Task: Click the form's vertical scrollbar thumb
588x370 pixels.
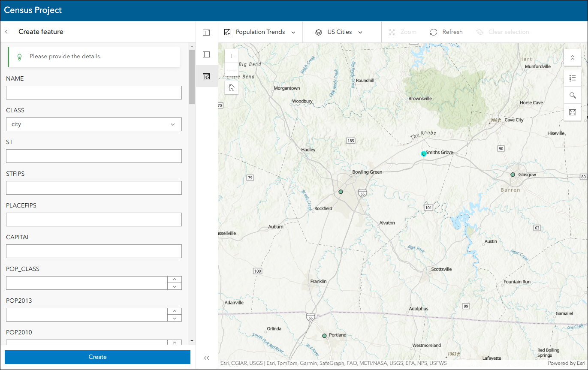Action: pos(192,76)
